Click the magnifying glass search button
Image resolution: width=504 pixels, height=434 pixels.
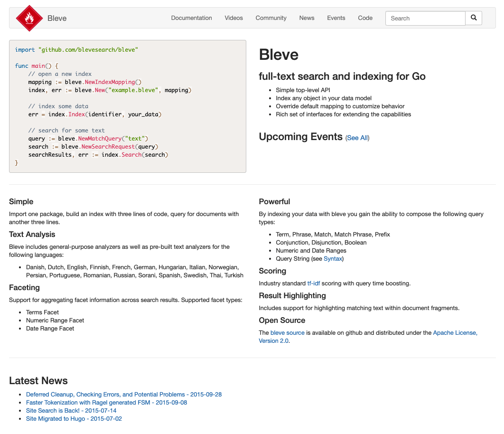click(474, 18)
